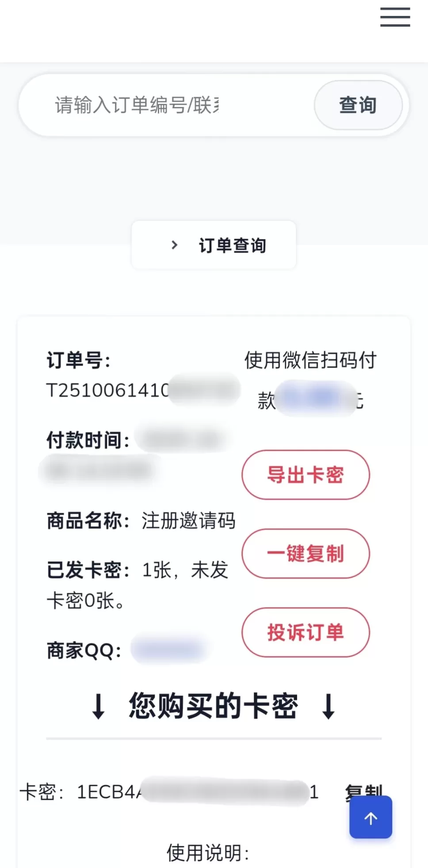Viewport: 428px width, 868px height.
Task: Click the product name 注册邀请码
Action: pos(188,521)
